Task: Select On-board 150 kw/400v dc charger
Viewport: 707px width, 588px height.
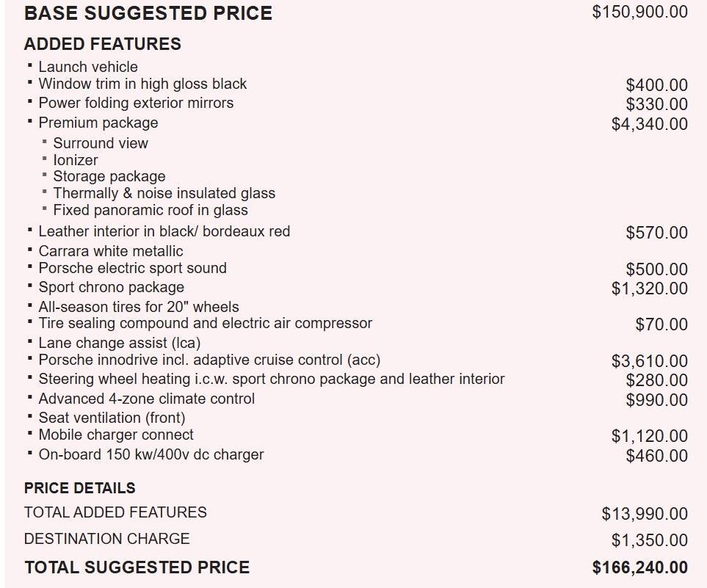Action: (x=151, y=454)
